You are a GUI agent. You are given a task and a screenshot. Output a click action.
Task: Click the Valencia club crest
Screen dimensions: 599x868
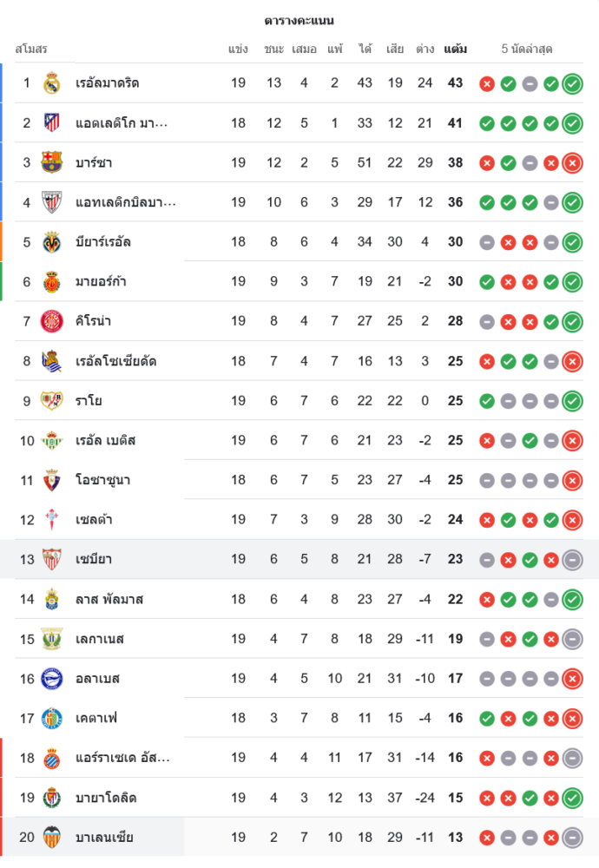(52, 838)
